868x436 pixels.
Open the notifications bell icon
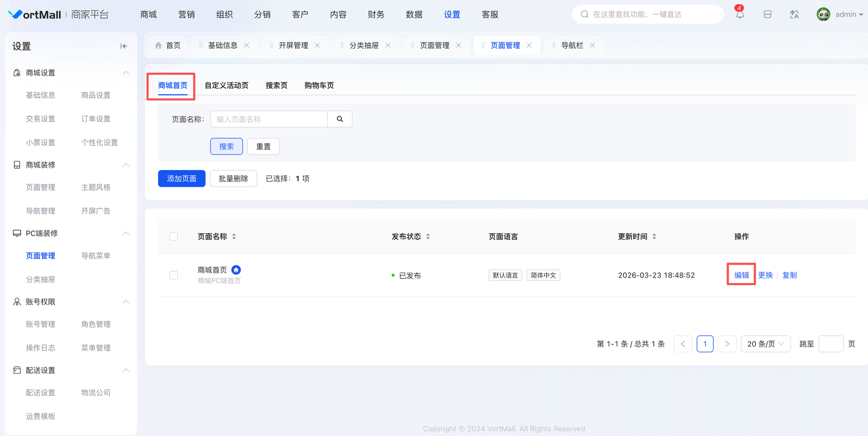point(740,15)
